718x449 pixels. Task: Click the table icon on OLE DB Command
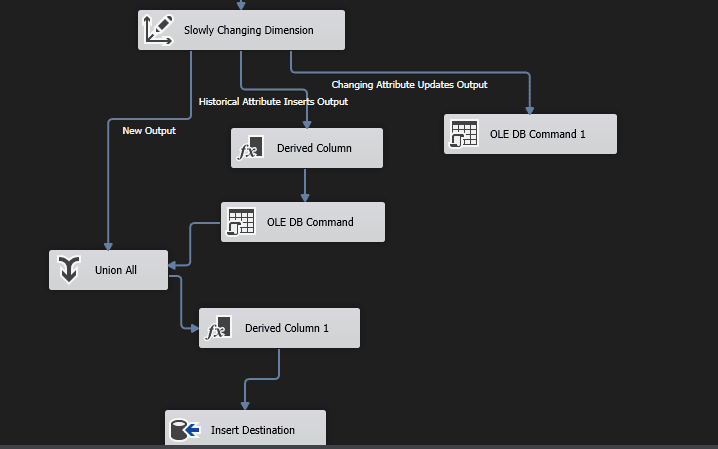pos(241,222)
